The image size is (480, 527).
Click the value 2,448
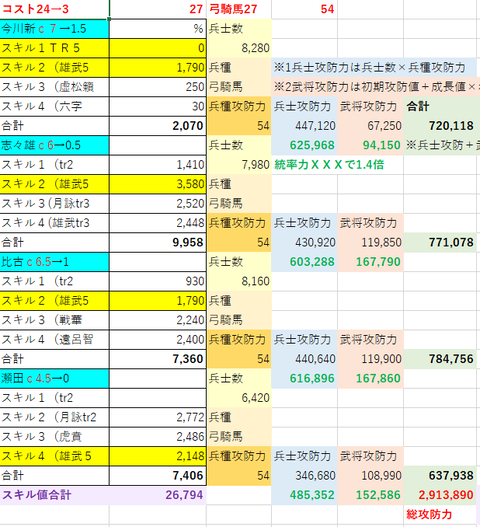pos(158,223)
